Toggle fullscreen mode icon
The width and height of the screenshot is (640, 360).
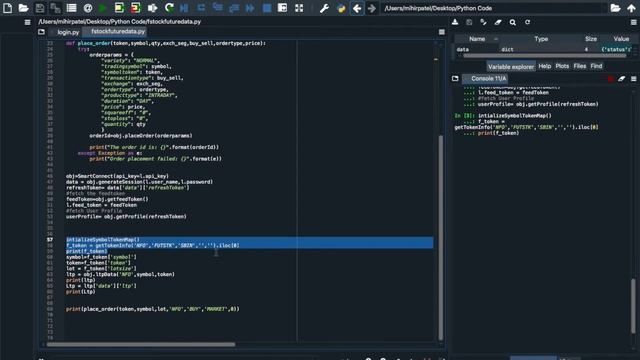(299, 8)
